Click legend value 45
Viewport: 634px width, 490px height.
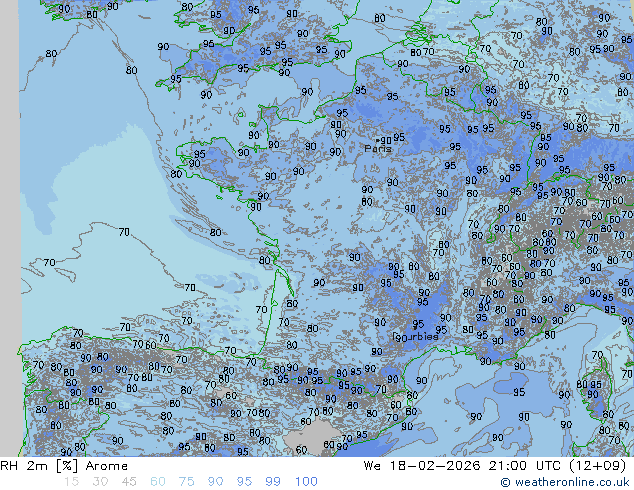click(x=129, y=482)
